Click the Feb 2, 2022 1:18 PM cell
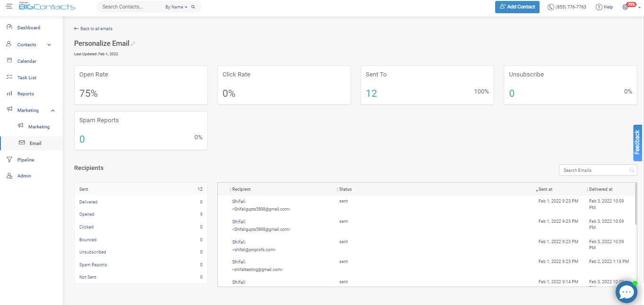 (609, 262)
